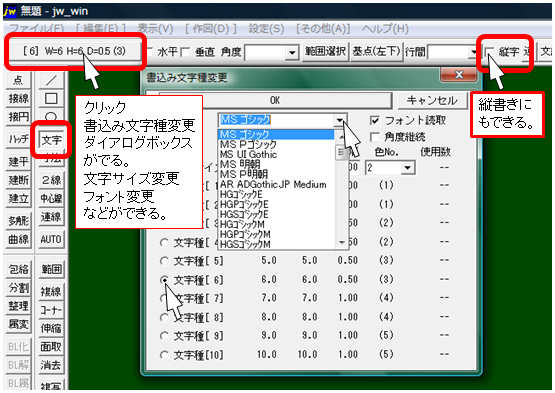Viewport: 555px width, 393px height.
Task: Select the 伸縮 extend/trim tool
Action: click(x=51, y=329)
